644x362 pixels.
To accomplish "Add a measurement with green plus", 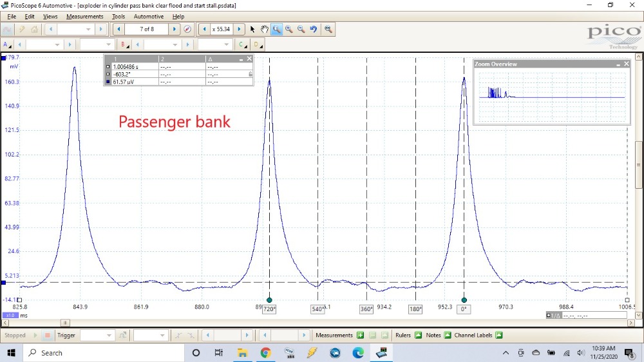I will pos(361,336).
